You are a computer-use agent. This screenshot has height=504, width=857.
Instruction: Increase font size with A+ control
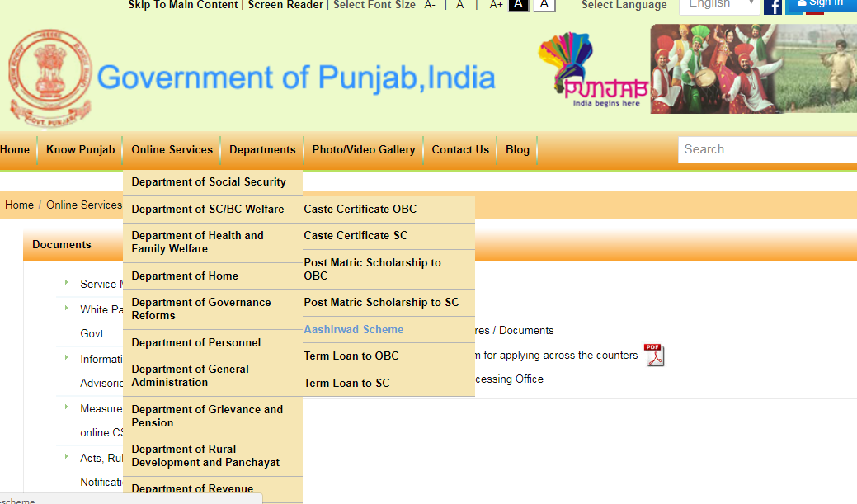click(x=496, y=5)
